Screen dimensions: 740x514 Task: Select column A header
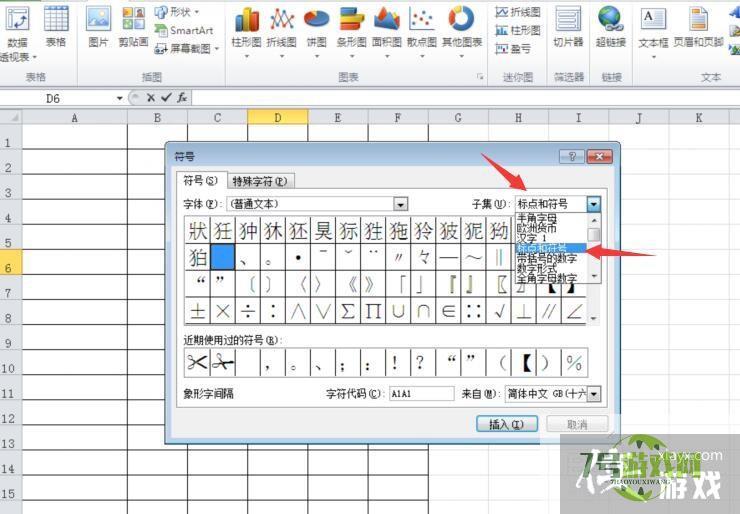pos(75,118)
